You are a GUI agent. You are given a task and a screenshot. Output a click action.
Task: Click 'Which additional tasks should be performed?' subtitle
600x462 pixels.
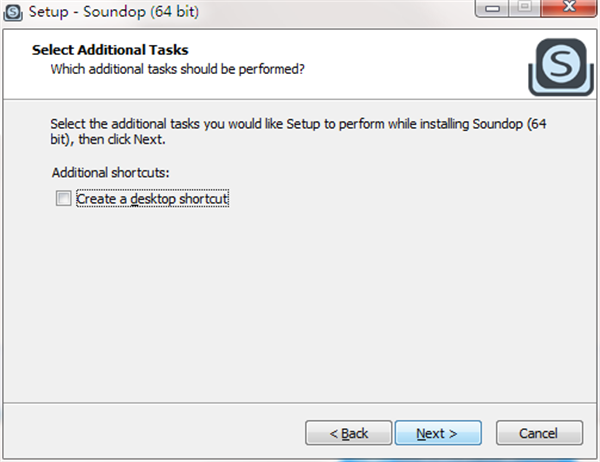[x=177, y=69]
